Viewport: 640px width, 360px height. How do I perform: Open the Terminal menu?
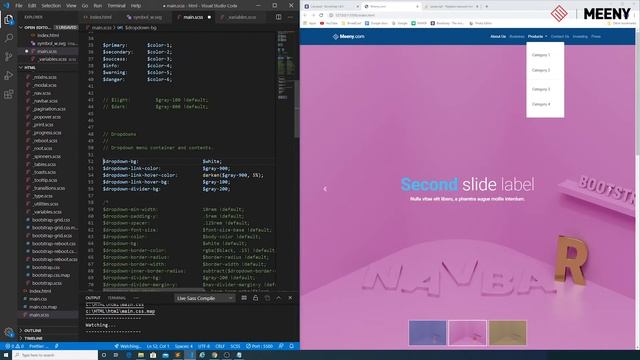(x=116, y=6)
